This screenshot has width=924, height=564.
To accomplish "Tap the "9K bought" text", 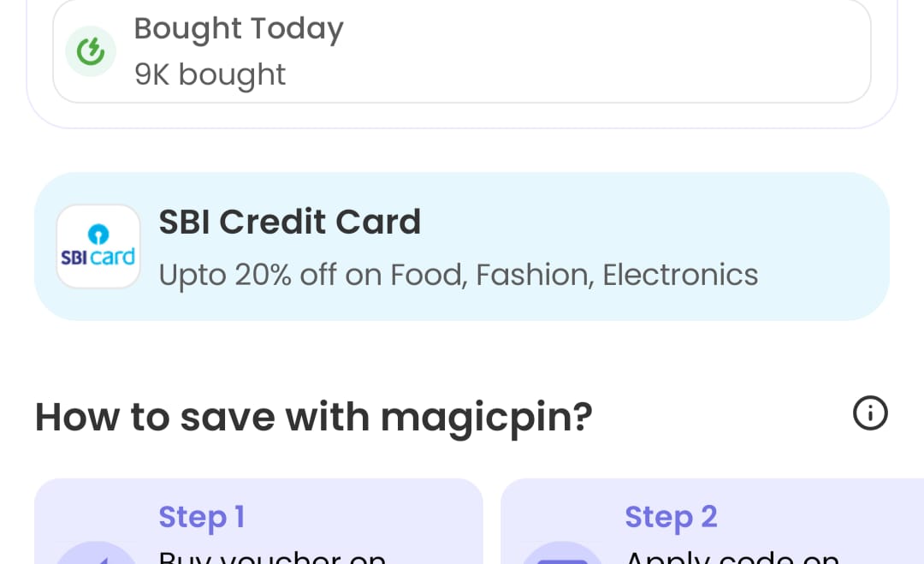I will click(x=210, y=75).
